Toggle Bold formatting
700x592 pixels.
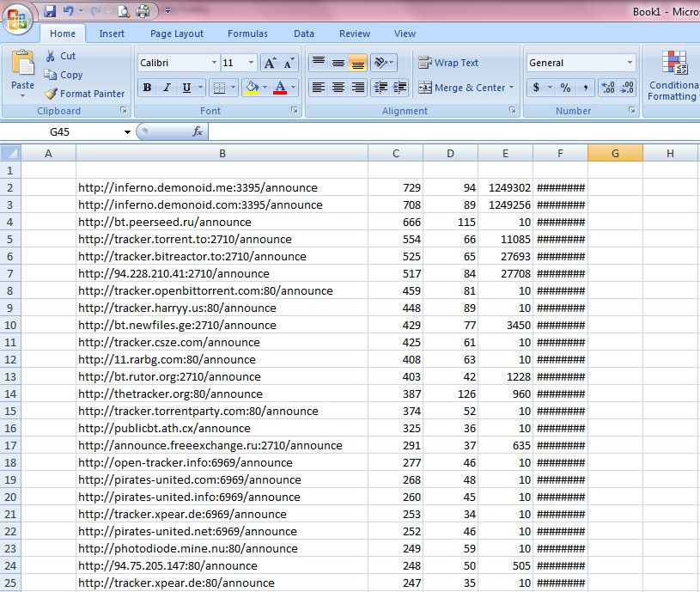pyautogui.click(x=148, y=88)
